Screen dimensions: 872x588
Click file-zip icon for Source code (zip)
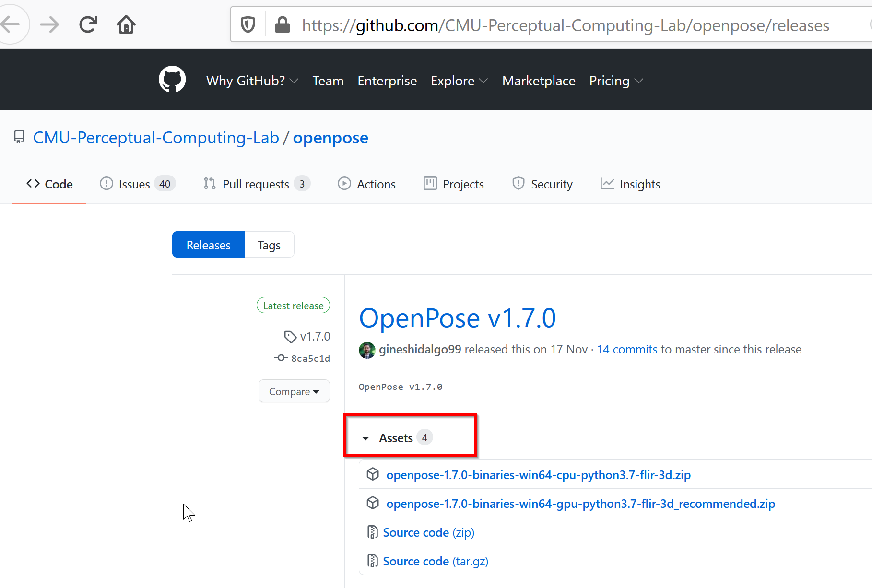(372, 532)
